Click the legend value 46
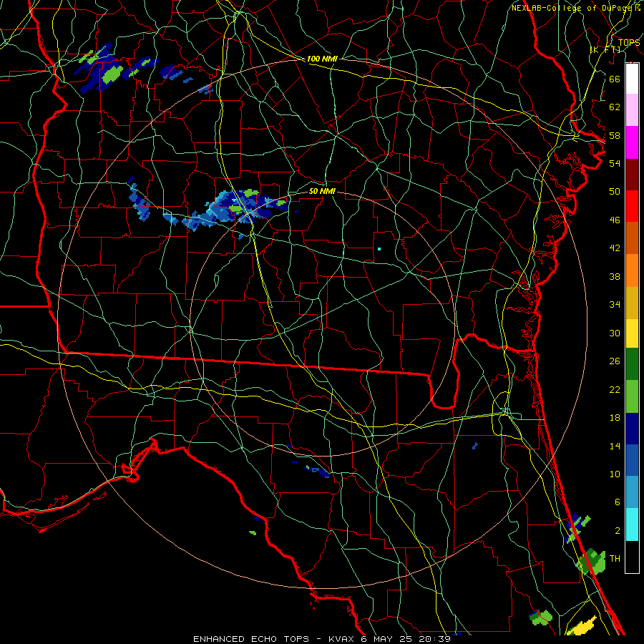Image resolution: width=644 pixels, height=644 pixels. pyautogui.click(x=615, y=220)
